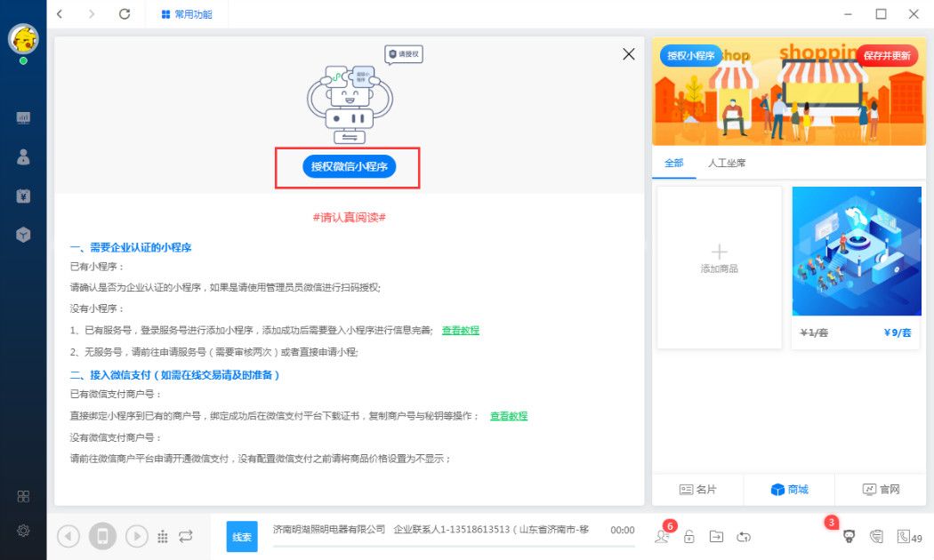Click heading 二、接入微信支付
Screen dimensions: 934x560
click(x=174, y=375)
